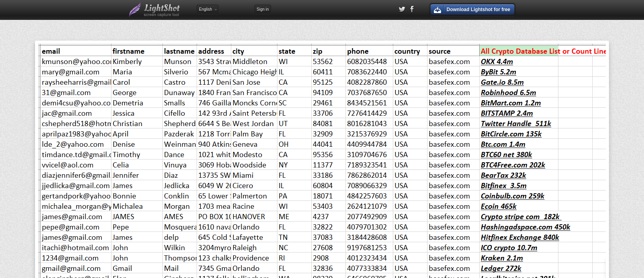Click the LightShot feather logo

tap(135, 10)
